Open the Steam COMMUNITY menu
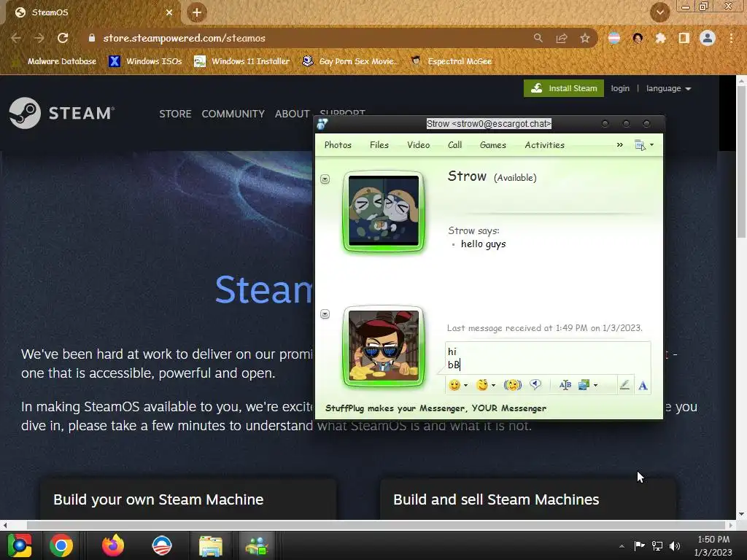The height and width of the screenshot is (560, 747). (x=233, y=114)
